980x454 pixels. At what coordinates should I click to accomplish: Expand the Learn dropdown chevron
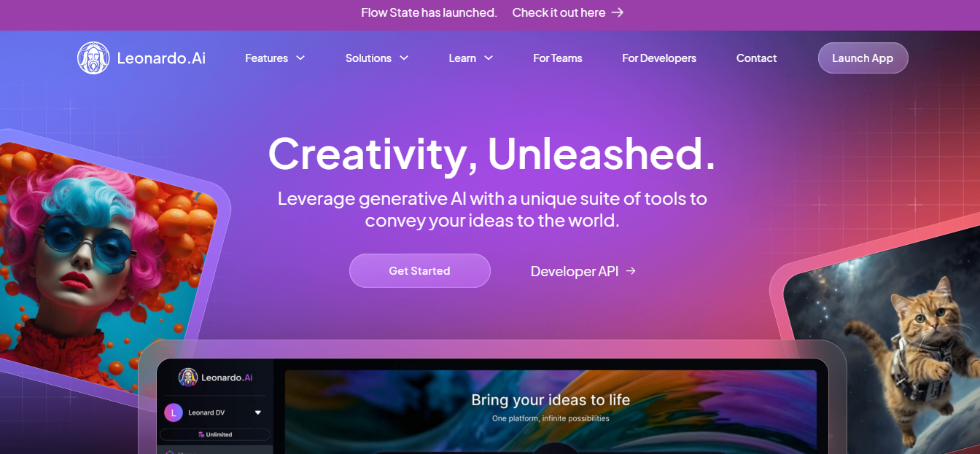click(x=489, y=58)
